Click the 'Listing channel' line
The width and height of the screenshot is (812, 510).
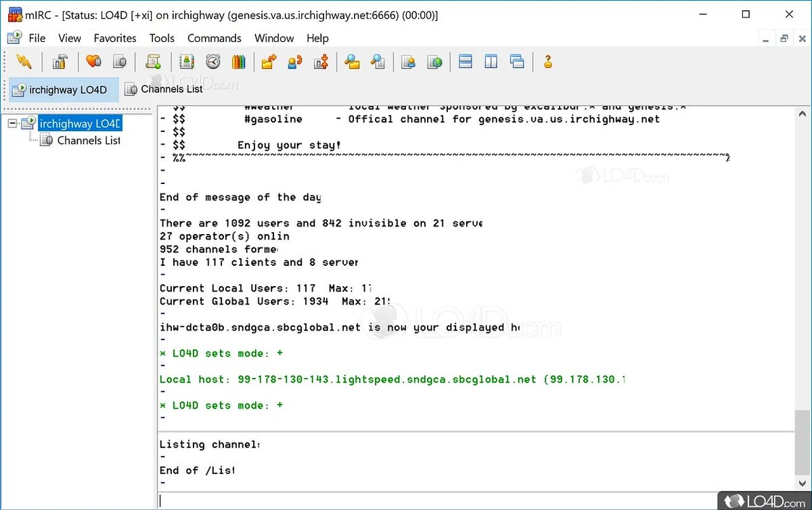pos(209,444)
